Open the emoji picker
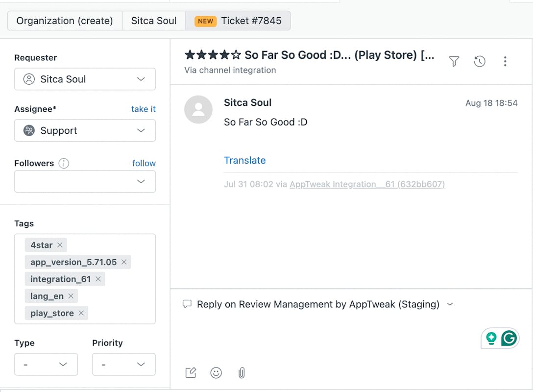 point(216,373)
